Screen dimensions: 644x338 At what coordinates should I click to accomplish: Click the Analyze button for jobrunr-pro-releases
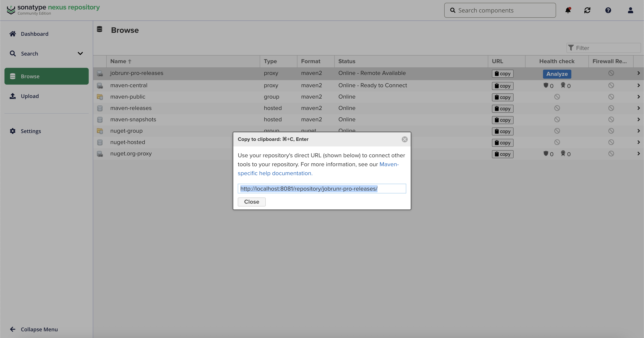(557, 74)
